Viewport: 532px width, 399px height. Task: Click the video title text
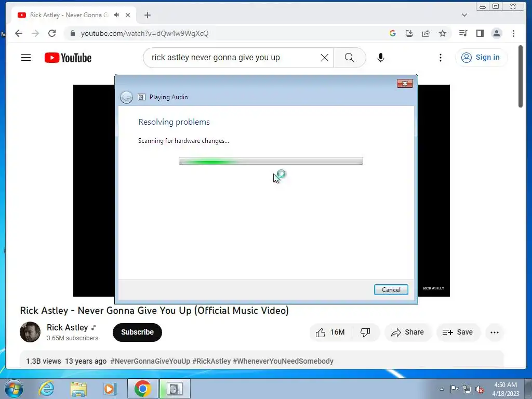(x=154, y=311)
